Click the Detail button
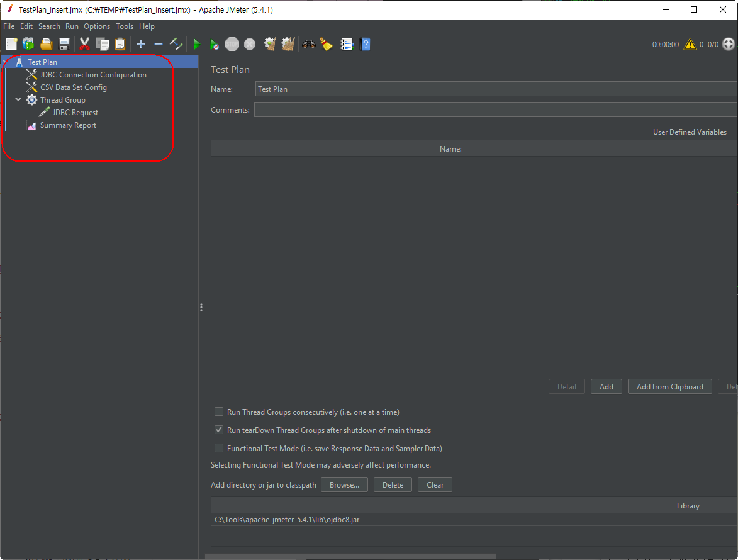 coord(567,387)
